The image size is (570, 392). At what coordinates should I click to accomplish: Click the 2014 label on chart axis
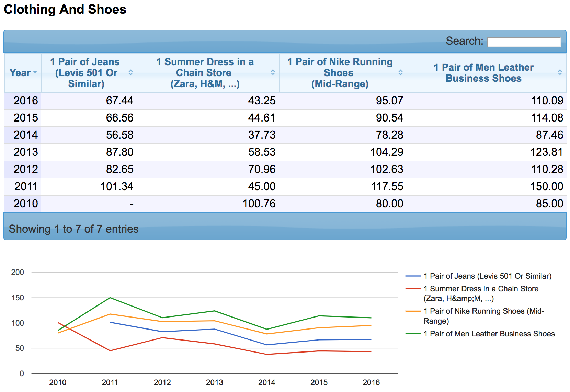pos(266,382)
